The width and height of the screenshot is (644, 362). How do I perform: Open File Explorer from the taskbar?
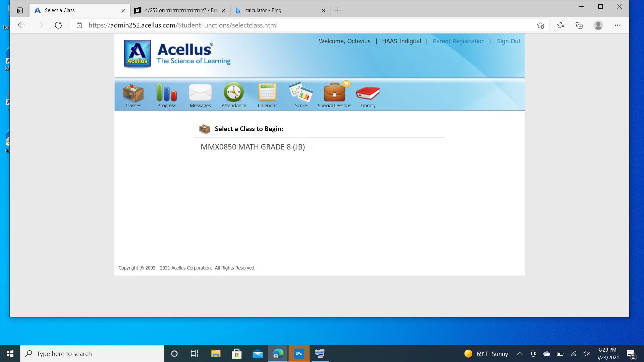[x=216, y=354]
